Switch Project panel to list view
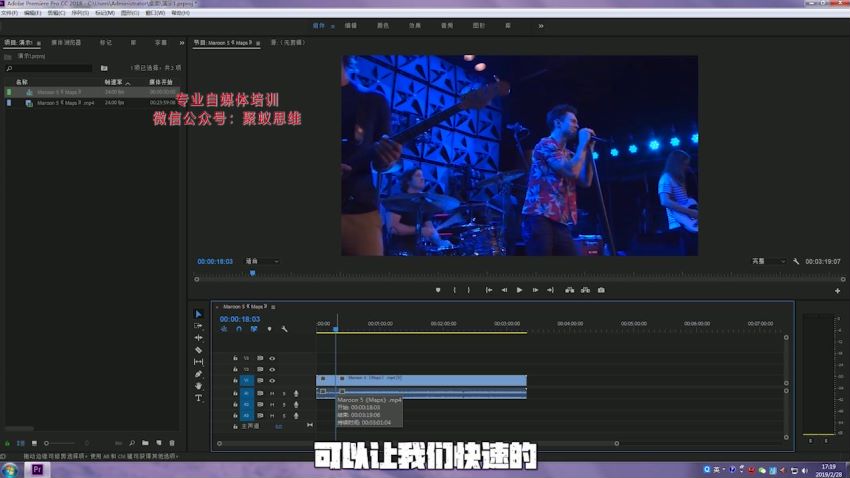850x478 pixels. 21,443
